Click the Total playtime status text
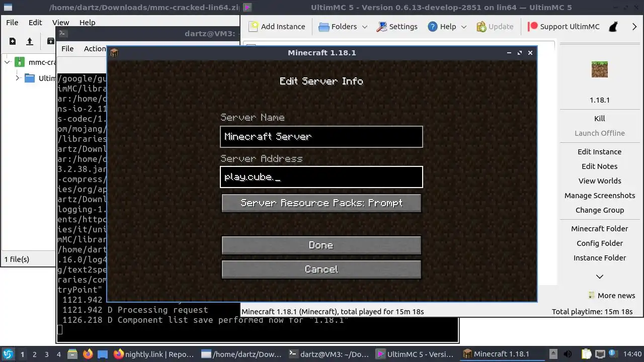Image resolution: width=644 pixels, height=362 pixels. pos(592,312)
